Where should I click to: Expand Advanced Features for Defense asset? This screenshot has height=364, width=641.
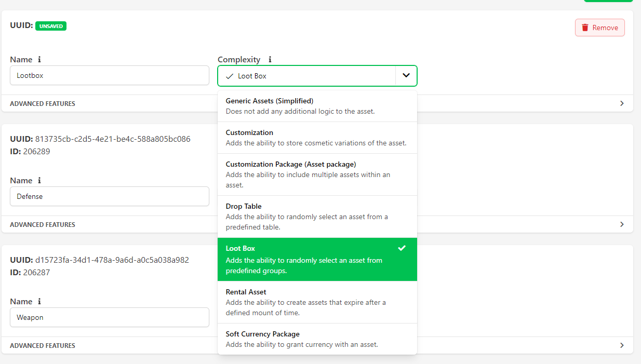point(622,224)
